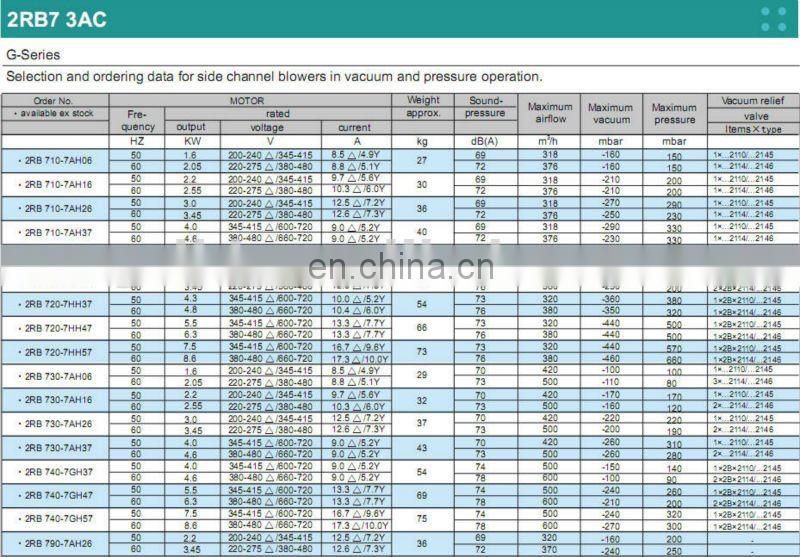Click the Weight approx. column header
Screen dimensions: 800x557
pos(422,107)
